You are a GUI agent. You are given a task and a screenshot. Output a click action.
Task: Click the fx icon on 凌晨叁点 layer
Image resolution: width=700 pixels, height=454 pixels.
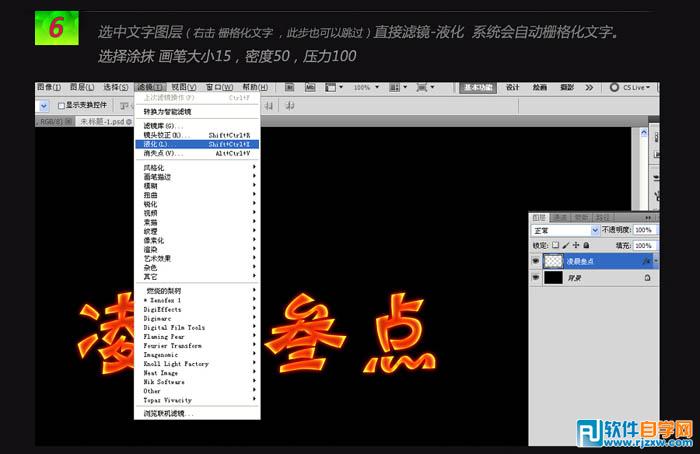pyautogui.click(x=646, y=261)
